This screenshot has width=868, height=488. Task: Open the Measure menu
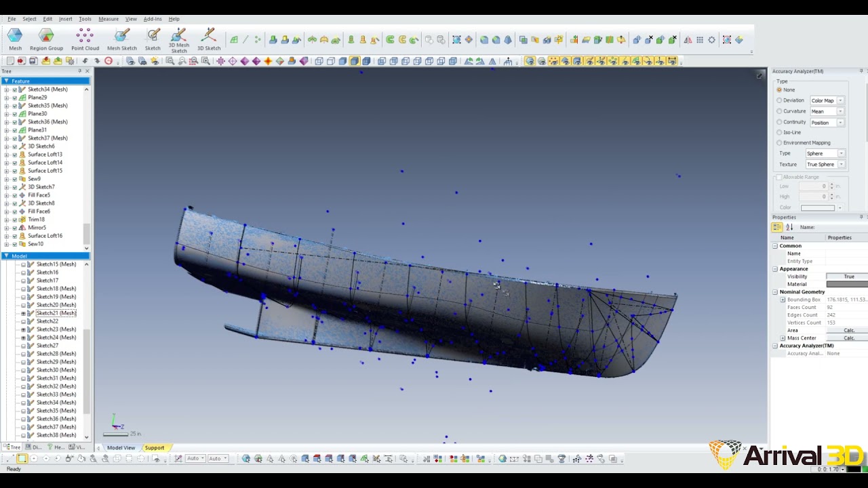108,19
